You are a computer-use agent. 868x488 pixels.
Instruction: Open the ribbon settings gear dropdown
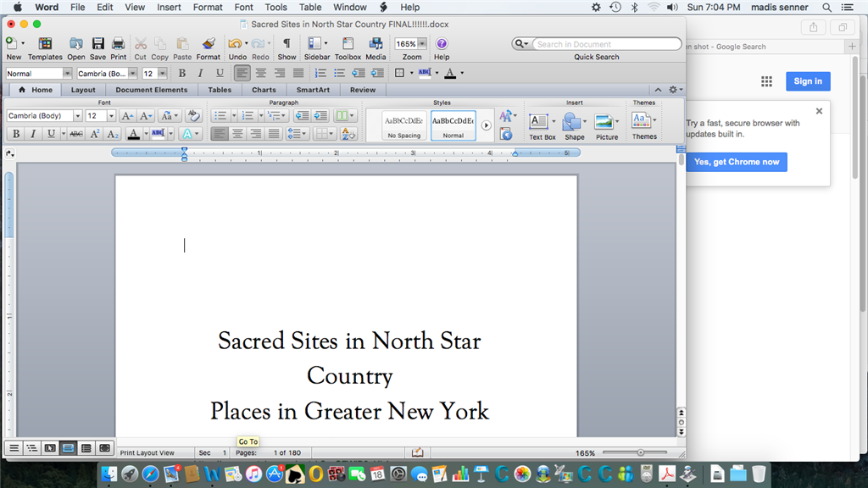676,90
